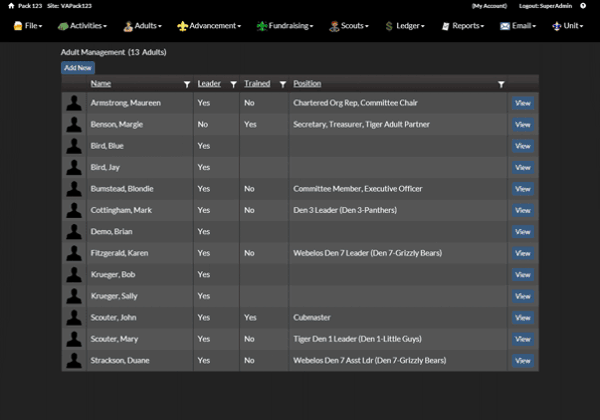Screen dimensions: 600x420
Task: Click the Trained column filter icon
Action: click(x=283, y=84)
